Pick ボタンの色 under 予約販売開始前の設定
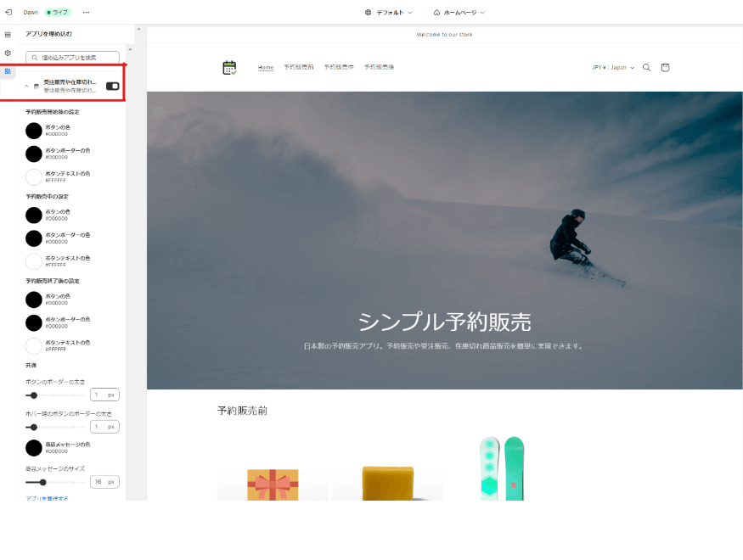The image size is (743, 560). pos(34,131)
